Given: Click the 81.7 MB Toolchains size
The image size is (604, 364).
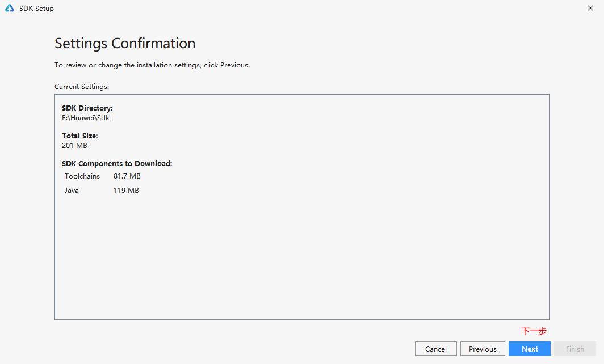Looking at the screenshot, I should click(127, 176).
